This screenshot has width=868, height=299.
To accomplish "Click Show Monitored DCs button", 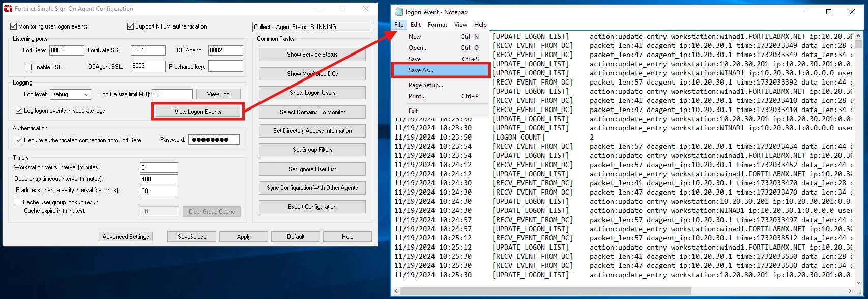I will [312, 74].
